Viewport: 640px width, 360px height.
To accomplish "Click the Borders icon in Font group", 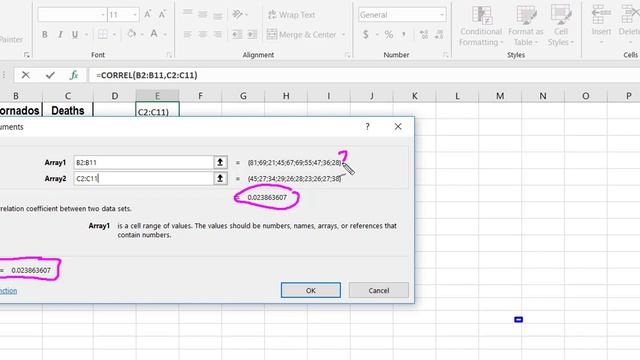I will coord(103,34).
